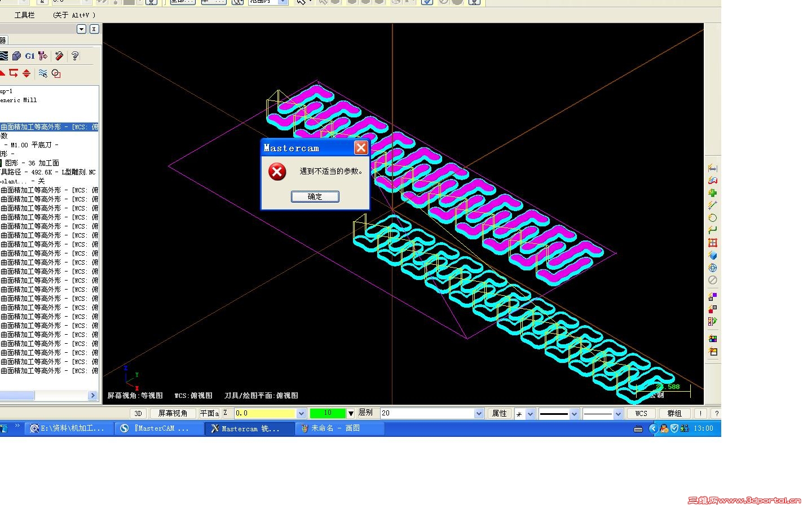The height and width of the screenshot is (508, 812).
Task: Close the operations manager panel
Action: coord(94,29)
